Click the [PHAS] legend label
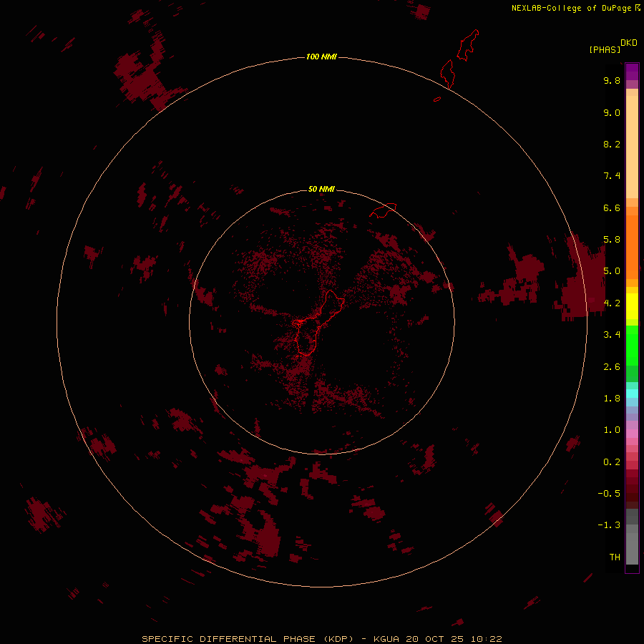This screenshot has width=644, height=644. point(605,49)
